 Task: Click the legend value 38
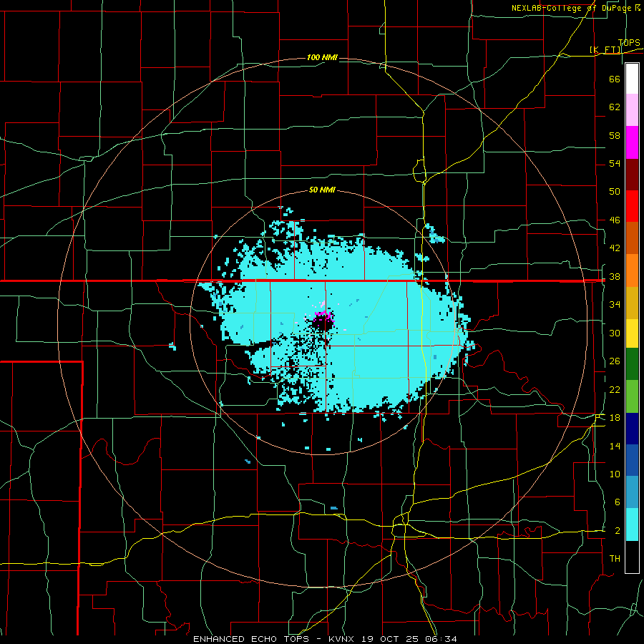tap(615, 276)
